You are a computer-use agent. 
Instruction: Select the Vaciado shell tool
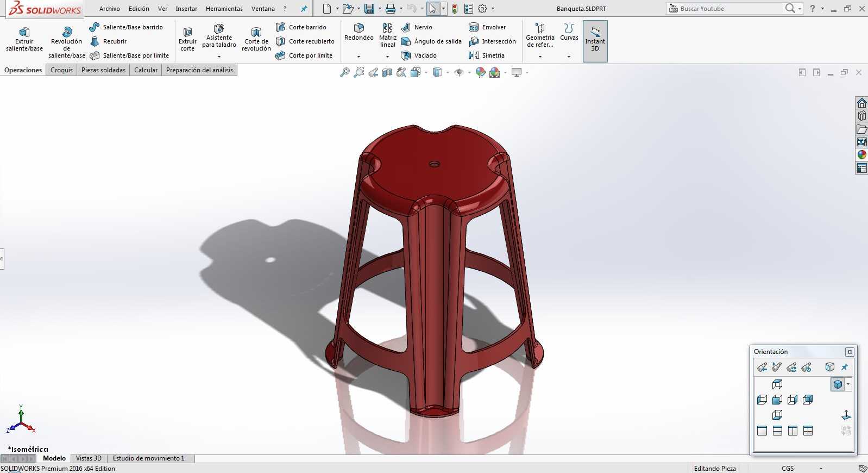[x=418, y=55]
